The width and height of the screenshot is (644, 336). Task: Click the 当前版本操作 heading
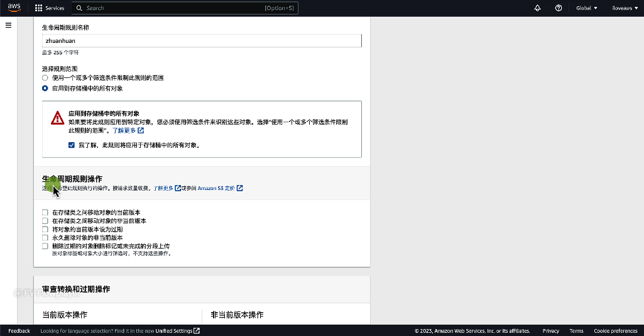tap(65, 315)
